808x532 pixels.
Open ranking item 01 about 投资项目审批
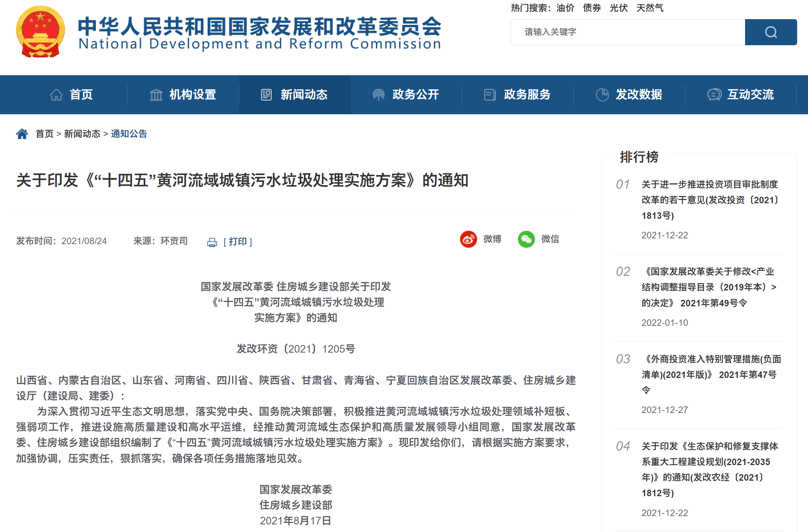pyautogui.click(x=709, y=200)
